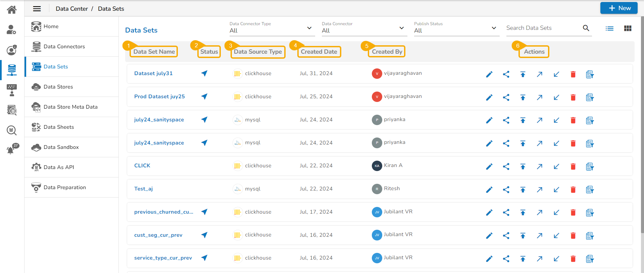Click the up-right arrow icon for service_type_cur_prev
This screenshot has width=644, height=273.
pos(539,259)
